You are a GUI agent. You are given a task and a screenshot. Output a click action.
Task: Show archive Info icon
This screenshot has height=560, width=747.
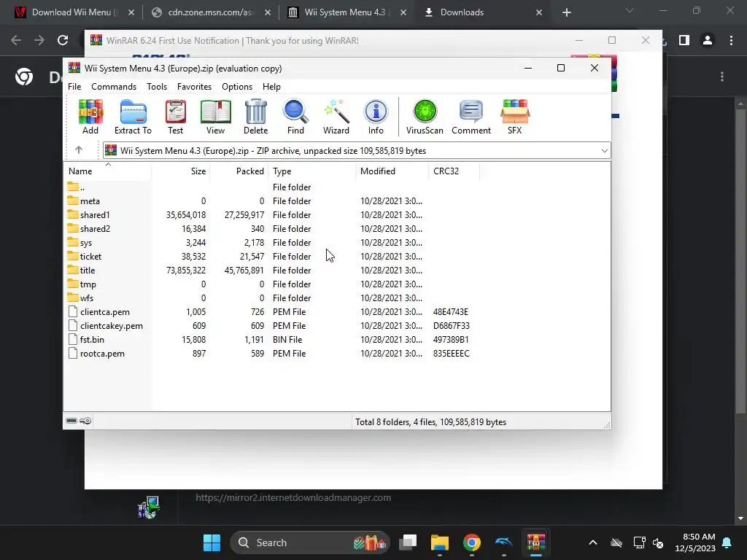coord(376,117)
